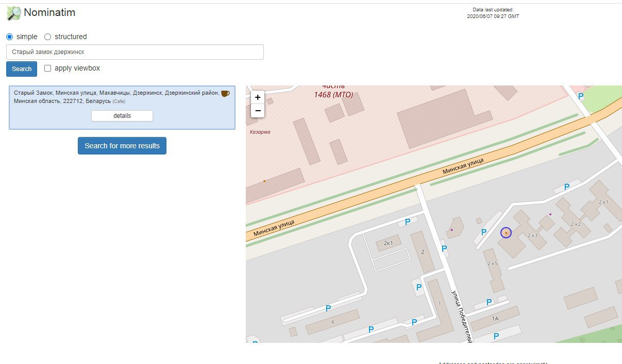Click улица Победителей street label
This screenshot has height=364, width=622.
click(x=462, y=316)
